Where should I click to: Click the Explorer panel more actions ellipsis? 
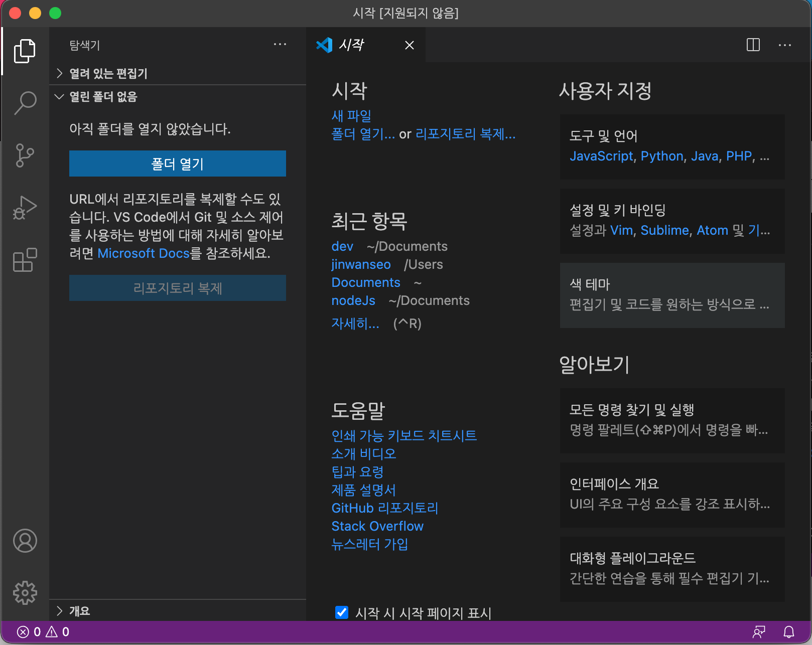tap(280, 45)
